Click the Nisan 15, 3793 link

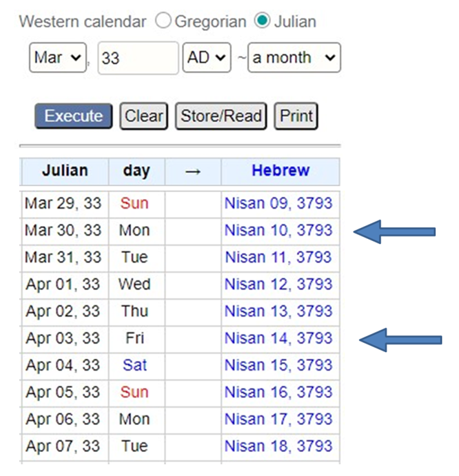coord(278,365)
